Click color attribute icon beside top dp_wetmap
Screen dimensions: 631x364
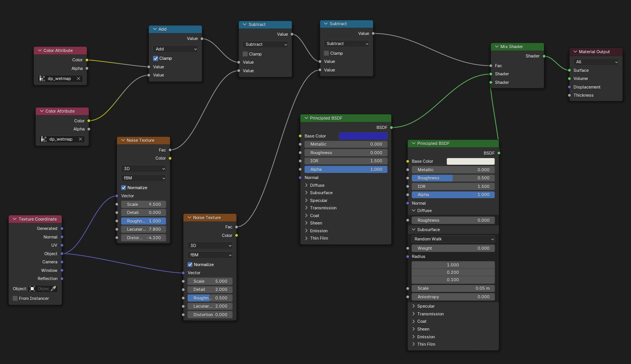[x=42, y=78]
